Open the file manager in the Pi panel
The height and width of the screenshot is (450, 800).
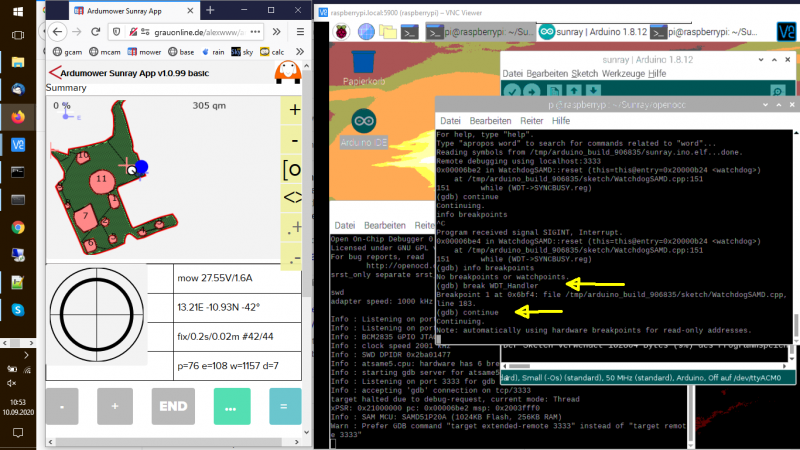pos(388,32)
